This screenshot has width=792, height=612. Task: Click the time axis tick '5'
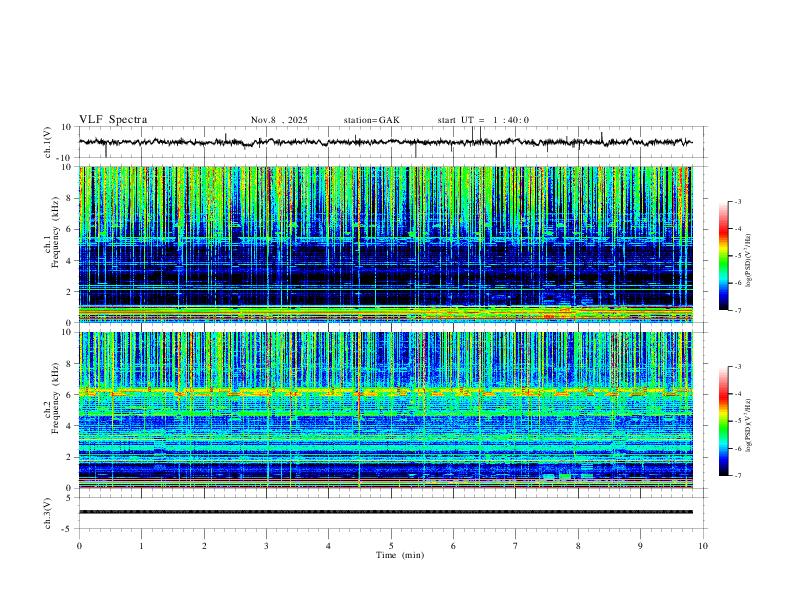point(391,546)
